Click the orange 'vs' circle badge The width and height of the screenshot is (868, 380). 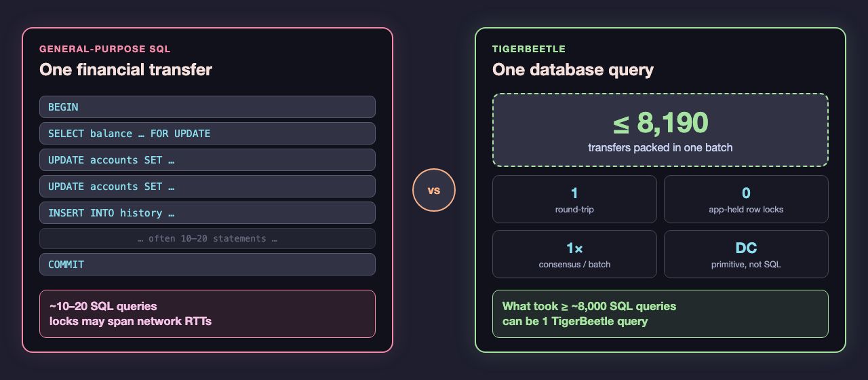point(434,190)
